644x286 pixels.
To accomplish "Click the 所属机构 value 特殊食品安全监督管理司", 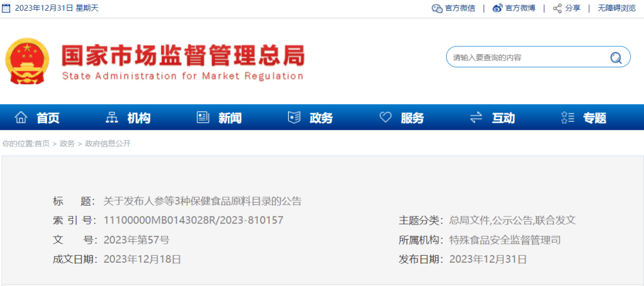I will [505, 240].
